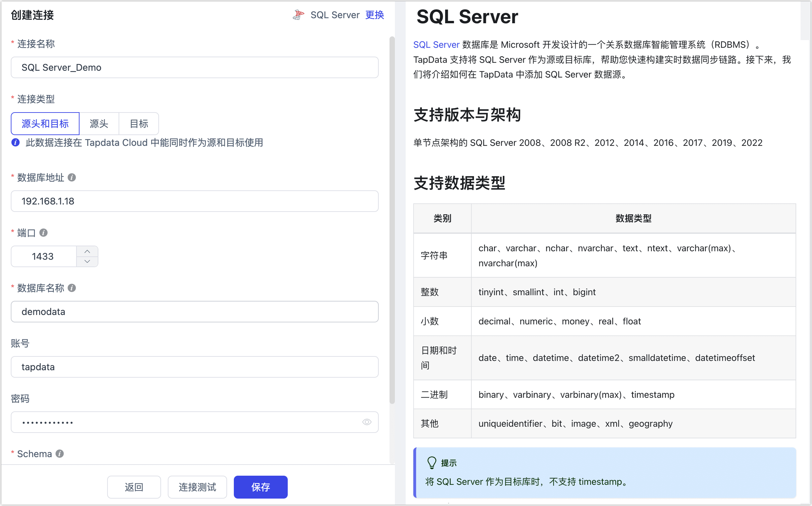Select 源头 as the connection type
812x506 pixels.
[99, 124]
